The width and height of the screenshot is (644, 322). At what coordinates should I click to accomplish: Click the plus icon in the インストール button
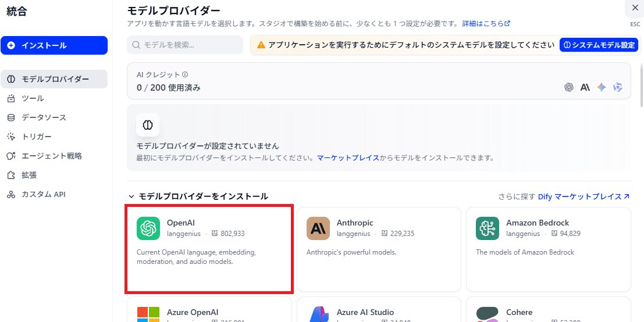click(12, 45)
